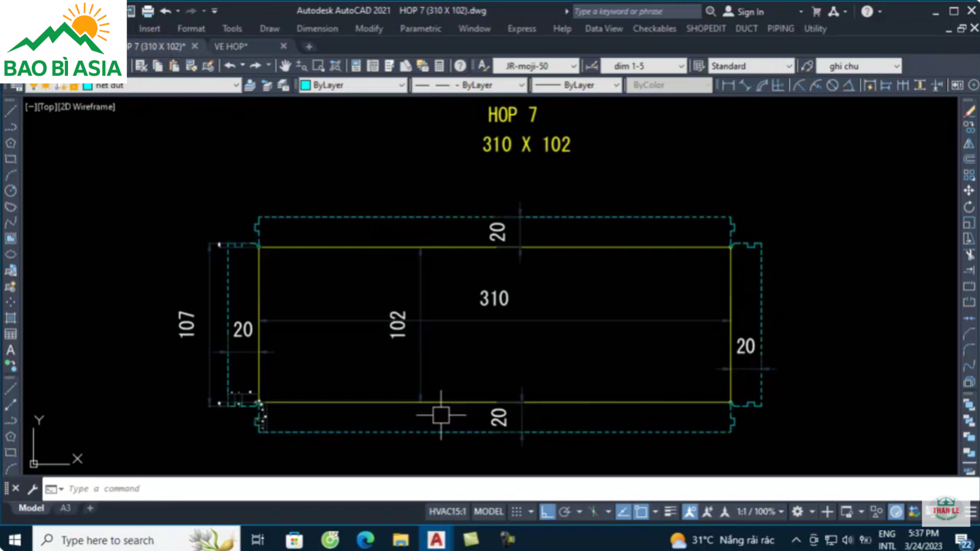This screenshot has height=551, width=980.
Task: Click the Rotate modify tool
Action: (x=969, y=207)
